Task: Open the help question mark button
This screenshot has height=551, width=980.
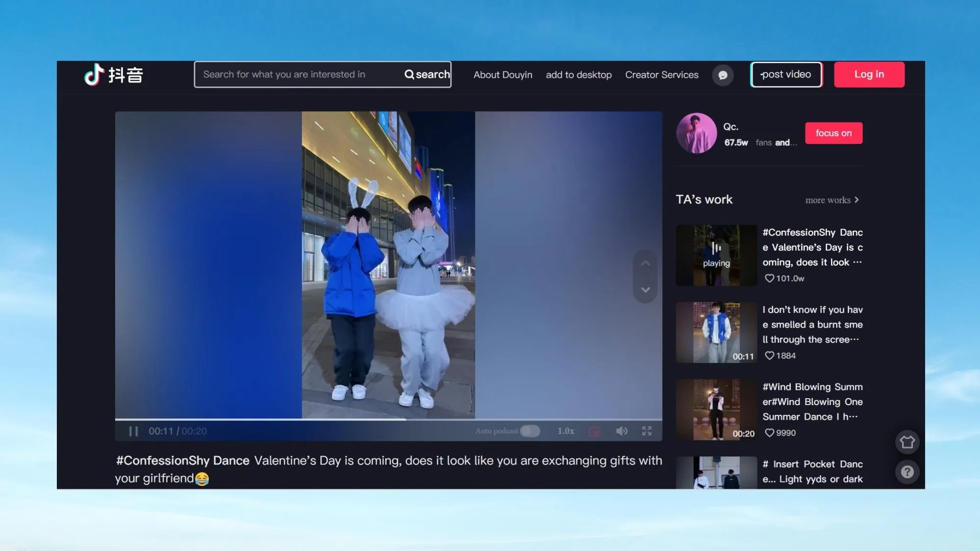Action: (907, 472)
